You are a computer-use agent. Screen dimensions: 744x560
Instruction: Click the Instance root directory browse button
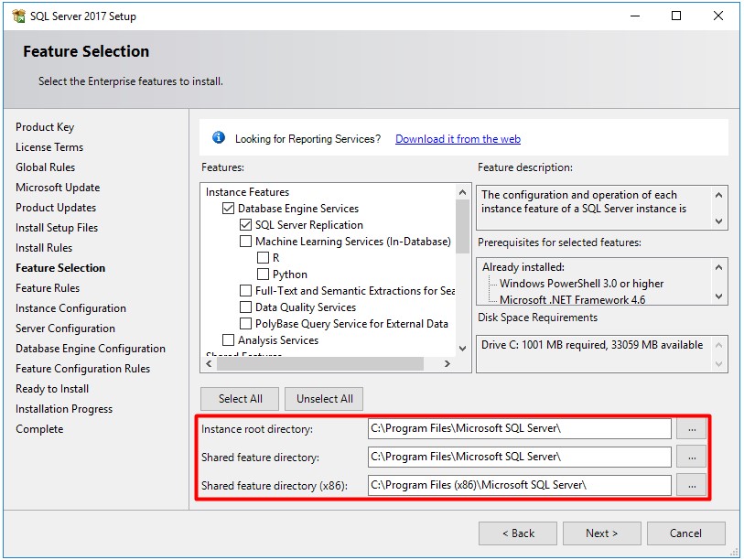click(691, 427)
